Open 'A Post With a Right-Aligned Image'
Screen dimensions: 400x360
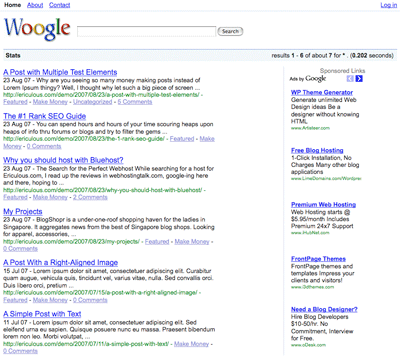pos(61,263)
